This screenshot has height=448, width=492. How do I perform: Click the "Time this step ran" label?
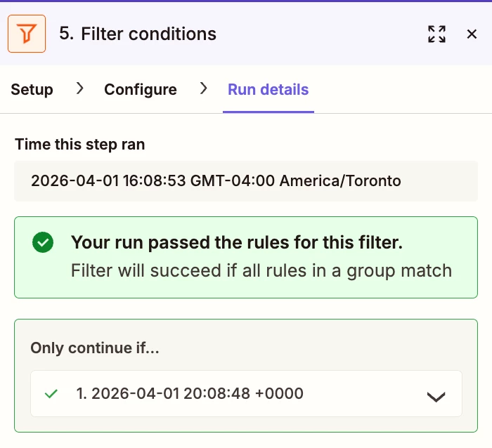coord(79,145)
